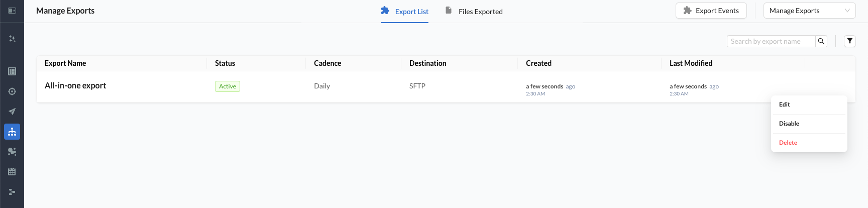
Task: Click the target crosshair icon in sidebar
Action: pyautogui.click(x=12, y=91)
